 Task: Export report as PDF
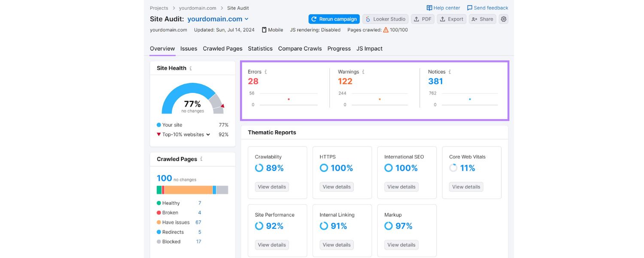point(422,19)
